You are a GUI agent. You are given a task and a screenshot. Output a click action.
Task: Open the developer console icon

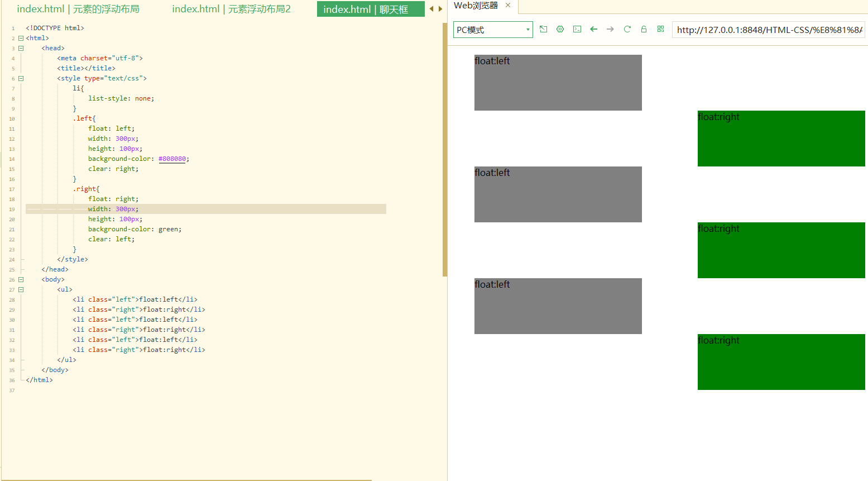[577, 29]
